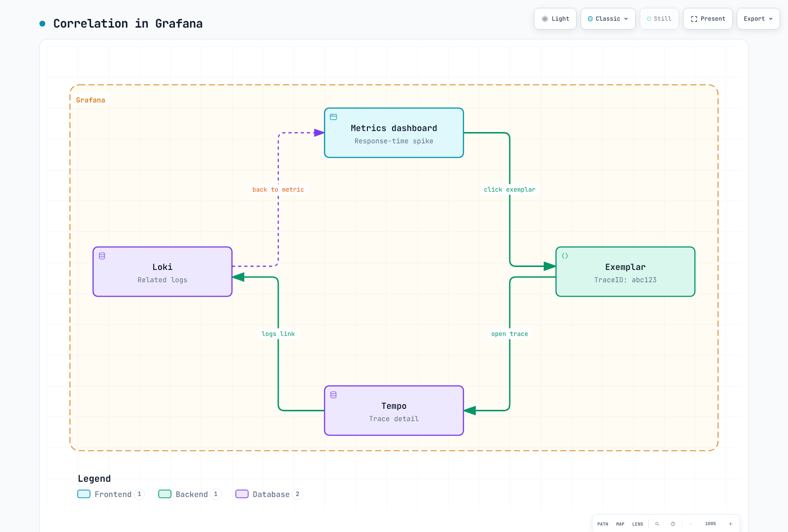This screenshot has height=532, width=788.
Task: Select the Exemplar node
Action: 625,272
